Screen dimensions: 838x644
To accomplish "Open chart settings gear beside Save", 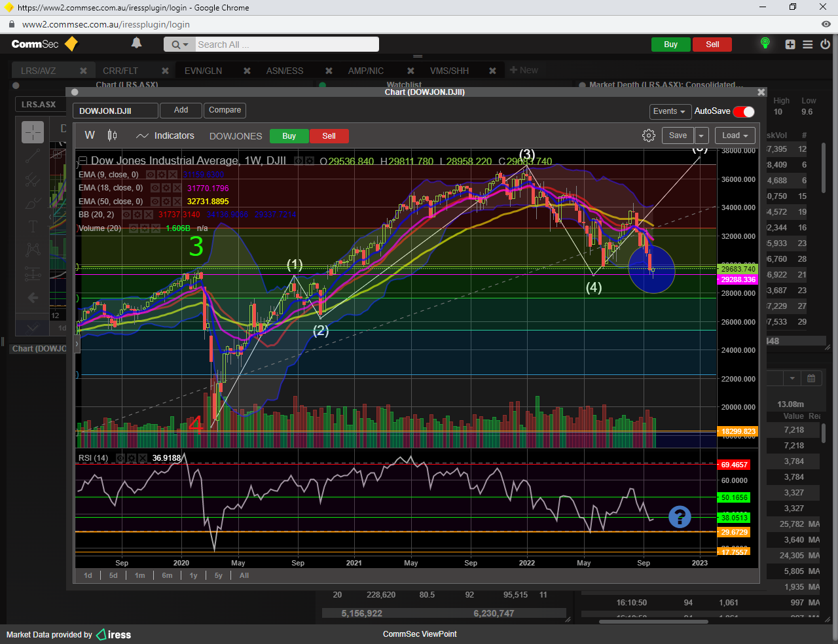I will pos(649,135).
